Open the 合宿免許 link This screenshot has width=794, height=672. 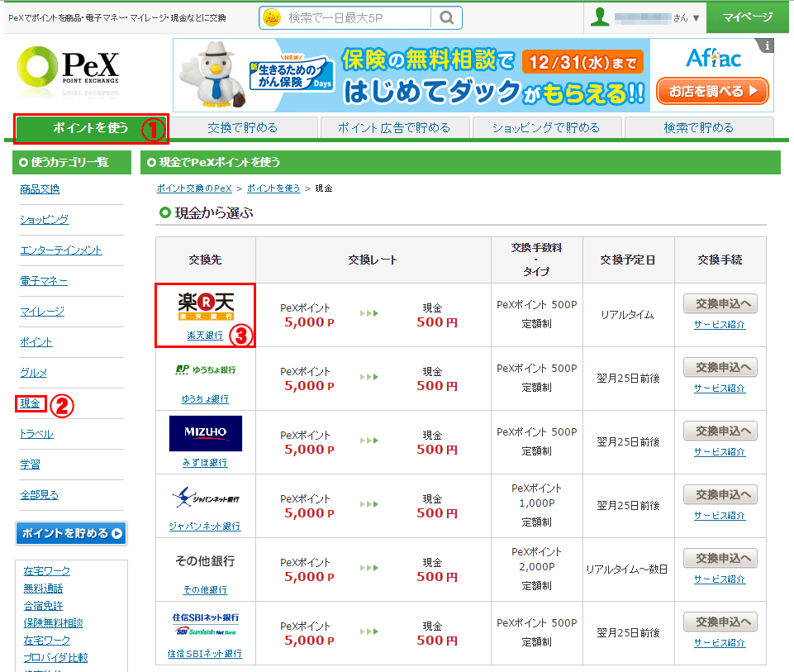pos(43,606)
